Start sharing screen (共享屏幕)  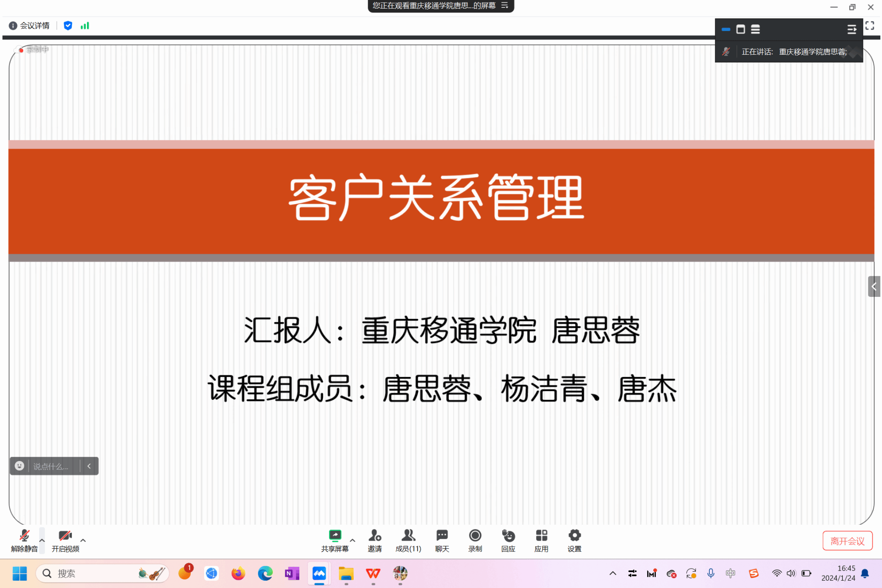point(335,541)
